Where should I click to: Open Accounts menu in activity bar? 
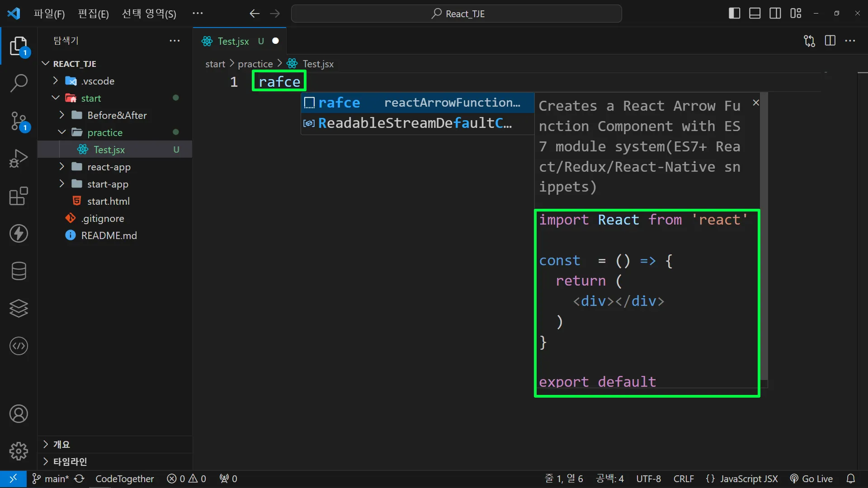(x=19, y=414)
